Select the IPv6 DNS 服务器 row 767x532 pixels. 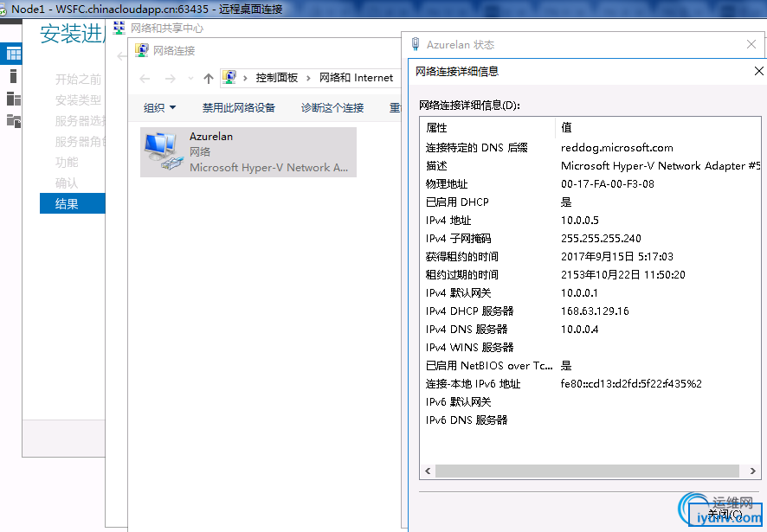point(590,420)
